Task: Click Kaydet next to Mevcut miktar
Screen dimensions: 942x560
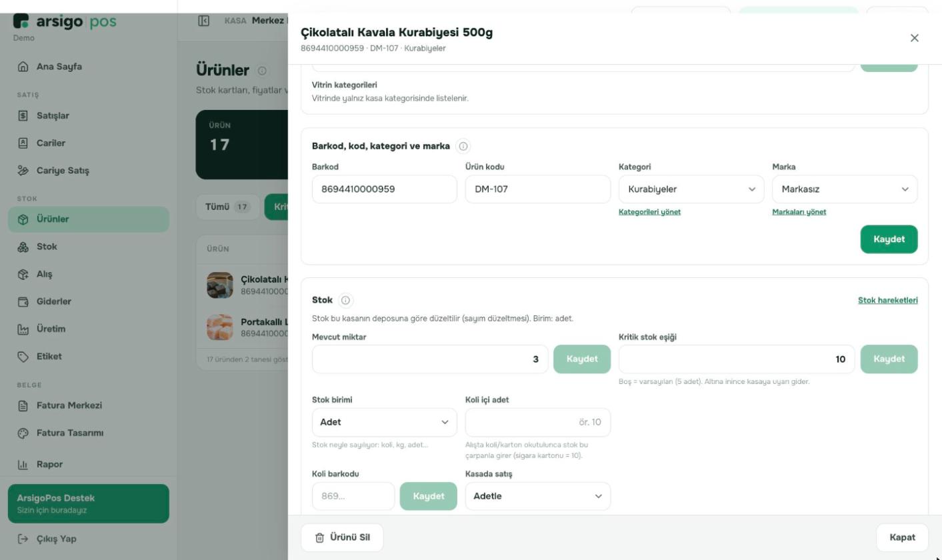Action: 582,359
